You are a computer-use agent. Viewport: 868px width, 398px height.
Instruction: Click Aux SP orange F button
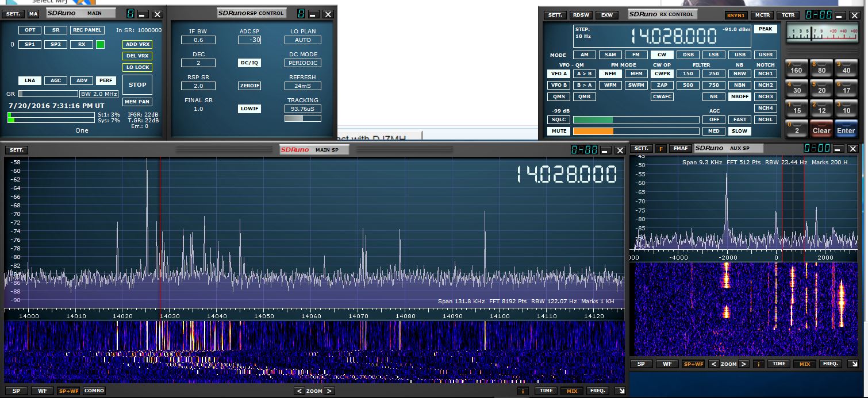pos(661,148)
